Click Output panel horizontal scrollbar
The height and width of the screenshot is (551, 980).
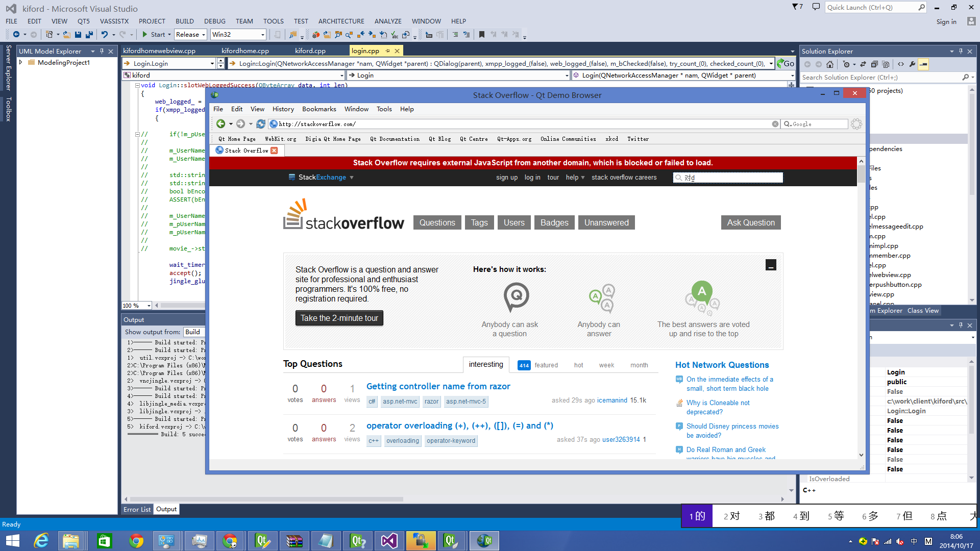click(x=454, y=499)
